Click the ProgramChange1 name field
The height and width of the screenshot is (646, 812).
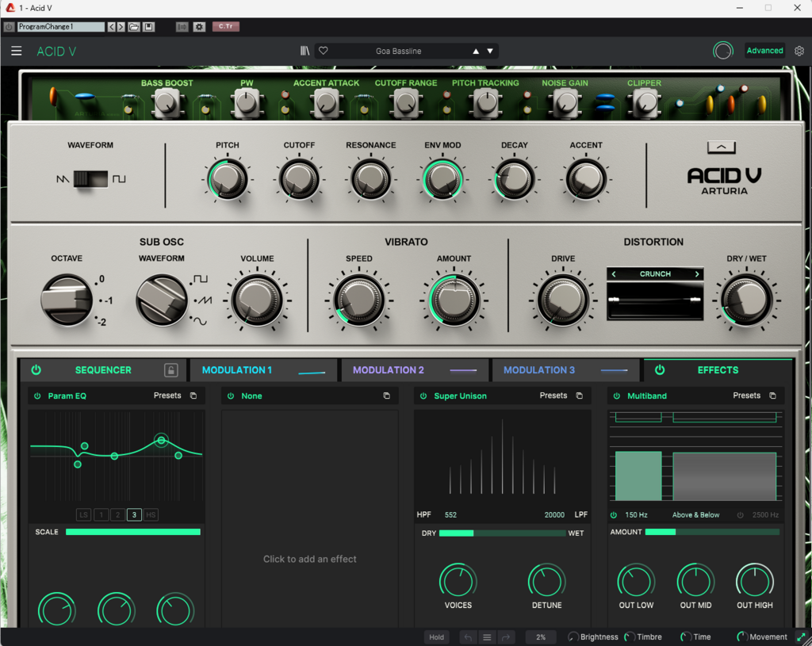click(61, 26)
